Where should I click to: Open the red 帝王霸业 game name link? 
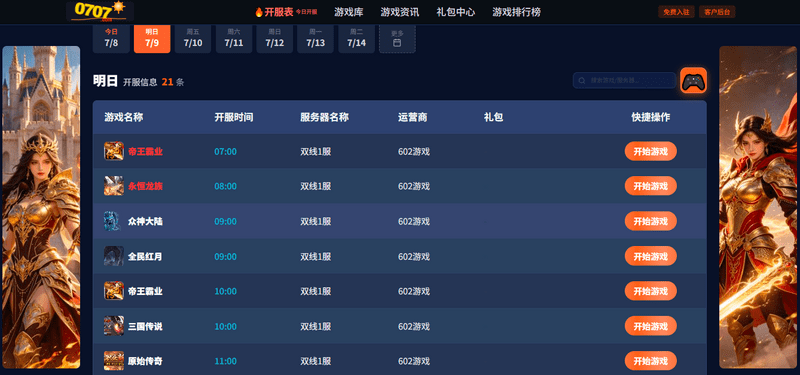(145, 152)
